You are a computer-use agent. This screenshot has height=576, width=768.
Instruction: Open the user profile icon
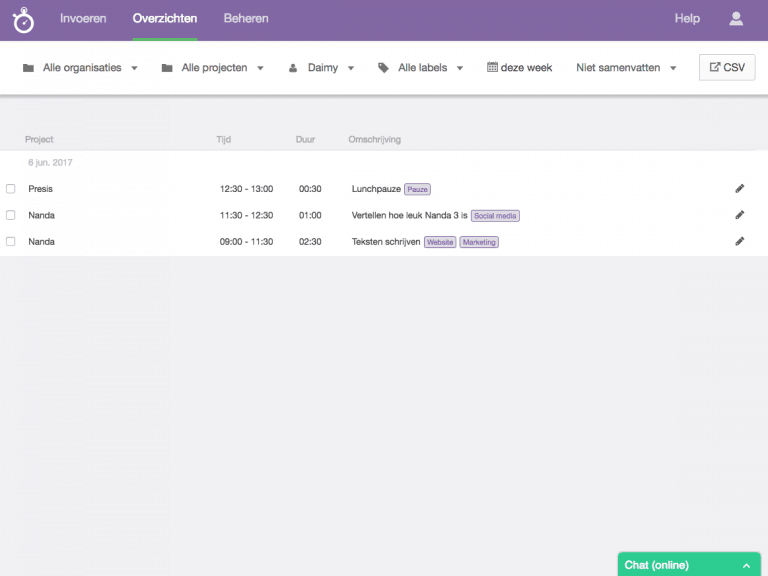[736, 19]
